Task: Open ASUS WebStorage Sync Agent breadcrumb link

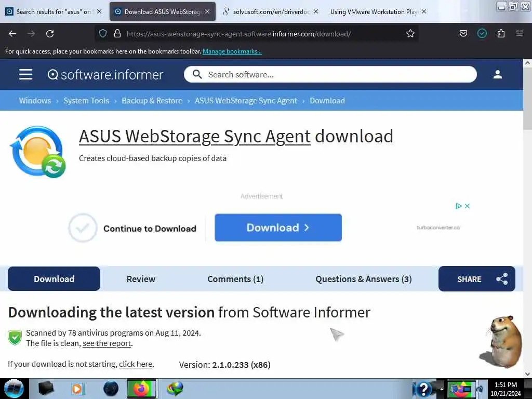Action: [246, 101]
